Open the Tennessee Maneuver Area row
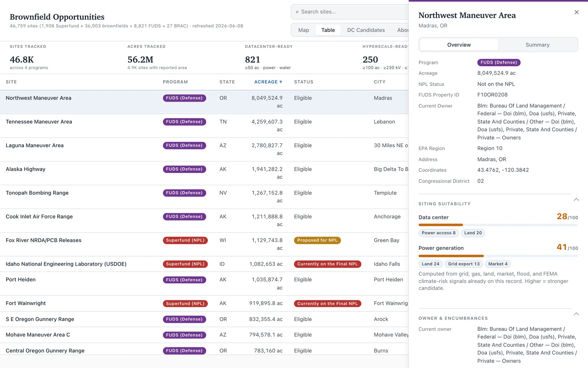 (204, 126)
